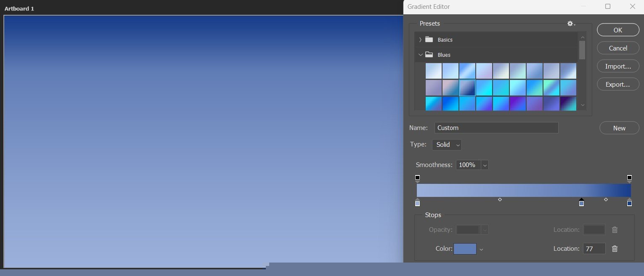Select the right opacity stop above gradient bar
This screenshot has width=644, height=276.
pos(629,178)
